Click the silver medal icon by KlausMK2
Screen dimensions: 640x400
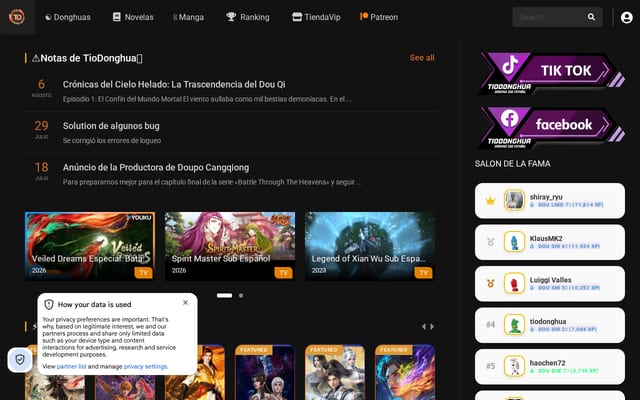click(491, 242)
